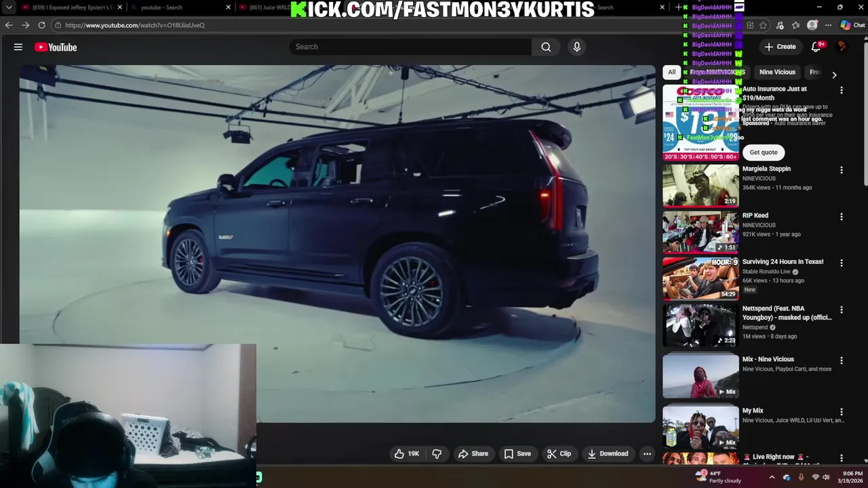The height and width of the screenshot is (488, 868).
Task: Open Margiela Steppin video thumbnail
Action: 701,185
